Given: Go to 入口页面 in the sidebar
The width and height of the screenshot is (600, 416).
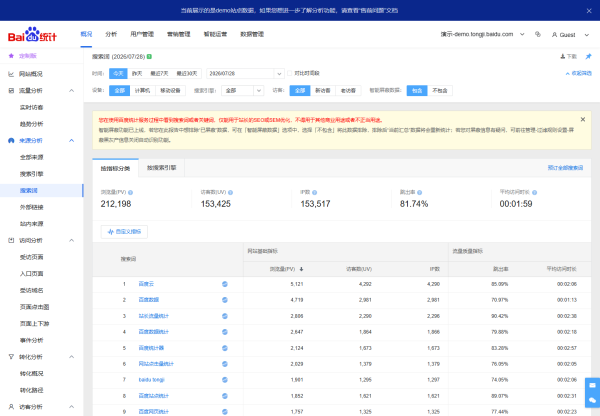Looking at the screenshot, I should click(x=31, y=274).
